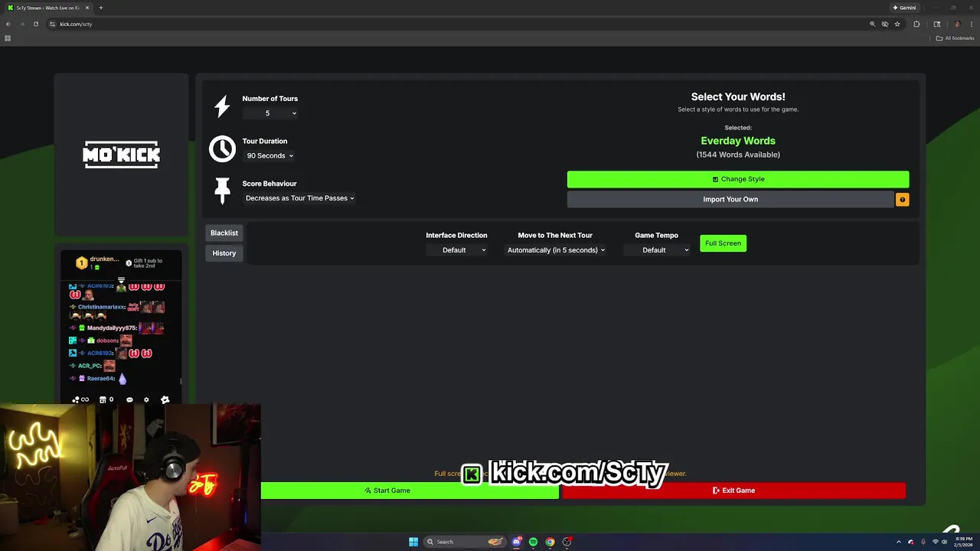
Task: Click the infinity points icon in the chat footer
Action: pyautogui.click(x=80, y=399)
